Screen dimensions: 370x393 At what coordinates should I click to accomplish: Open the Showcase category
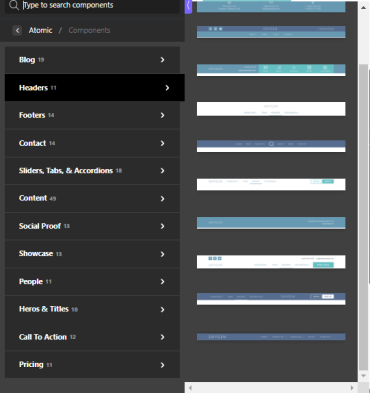(92, 254)
